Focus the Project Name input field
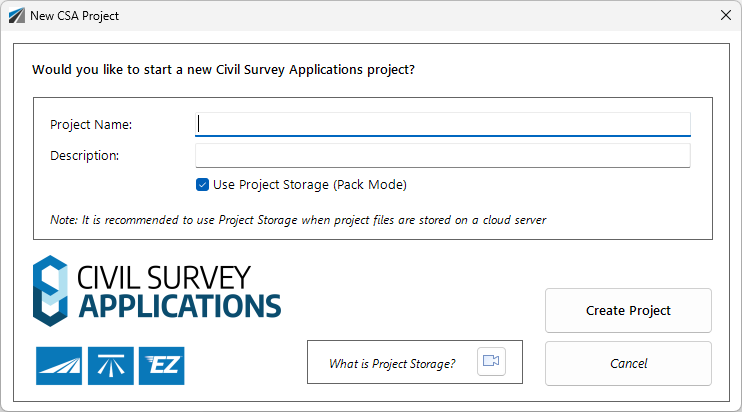 pos(443,124)
